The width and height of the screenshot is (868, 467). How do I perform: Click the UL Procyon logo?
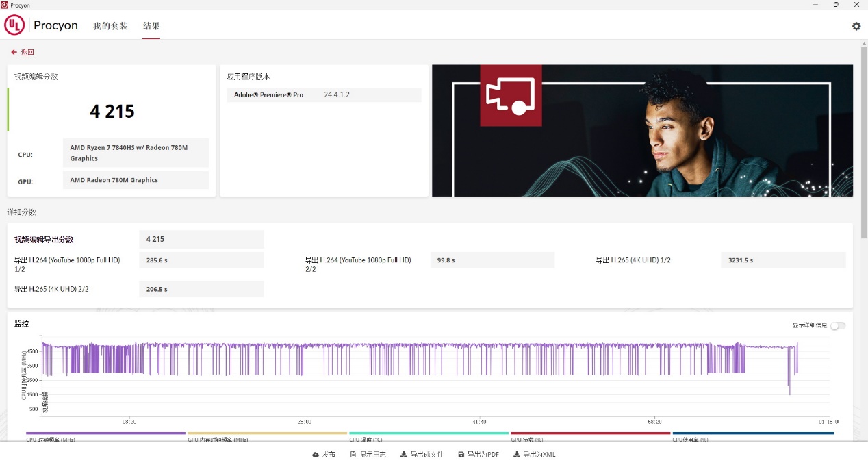(42, 25)
